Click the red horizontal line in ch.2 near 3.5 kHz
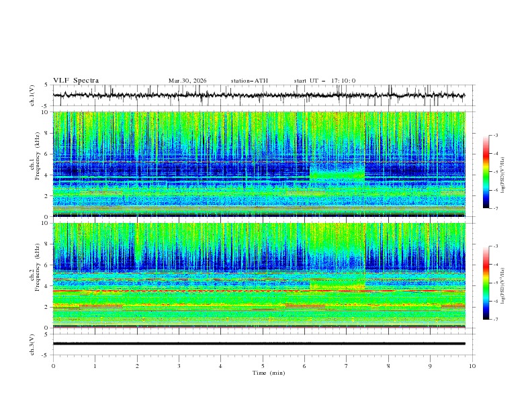This screenshot has height=411, width=532. (259, 291)
